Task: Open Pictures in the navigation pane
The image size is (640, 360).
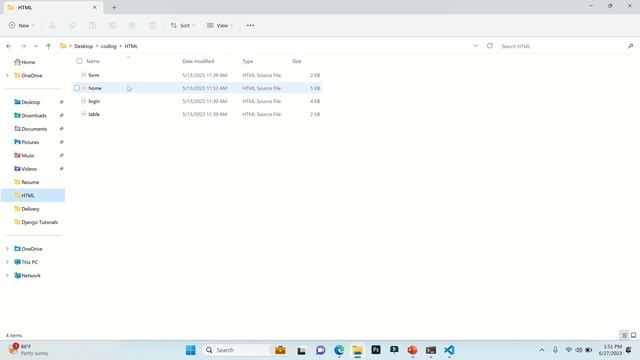Action: (27, 142)
